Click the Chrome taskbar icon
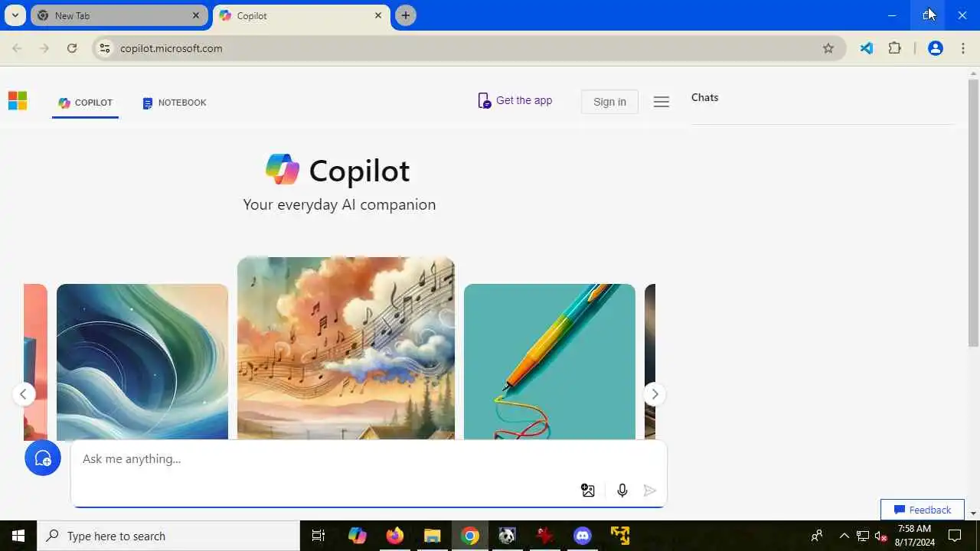The height and width of the screenshot is (551, 980). [470, 536]
